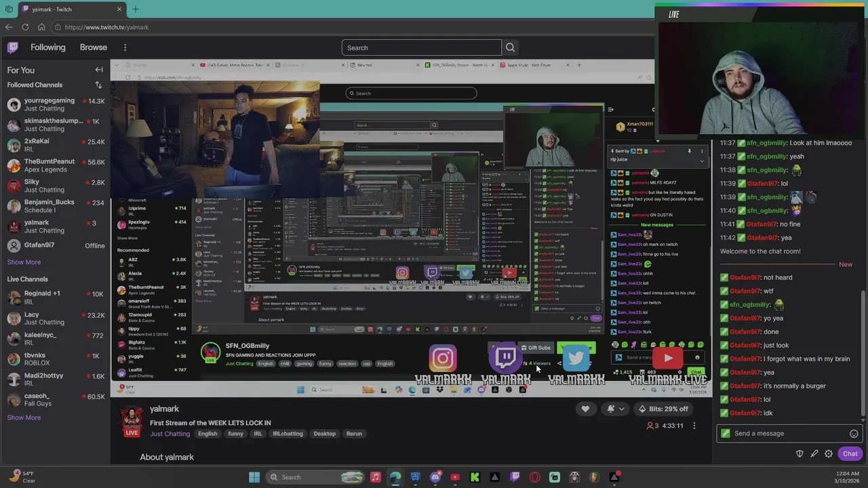Open the Twitch app in the taskbar
Viewport: 868px width, 488px height.
tap(515, 477)
